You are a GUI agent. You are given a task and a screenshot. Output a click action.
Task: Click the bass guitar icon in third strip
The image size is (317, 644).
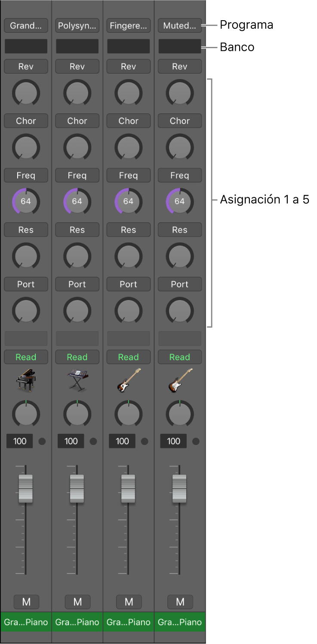[x=129, y=380]
